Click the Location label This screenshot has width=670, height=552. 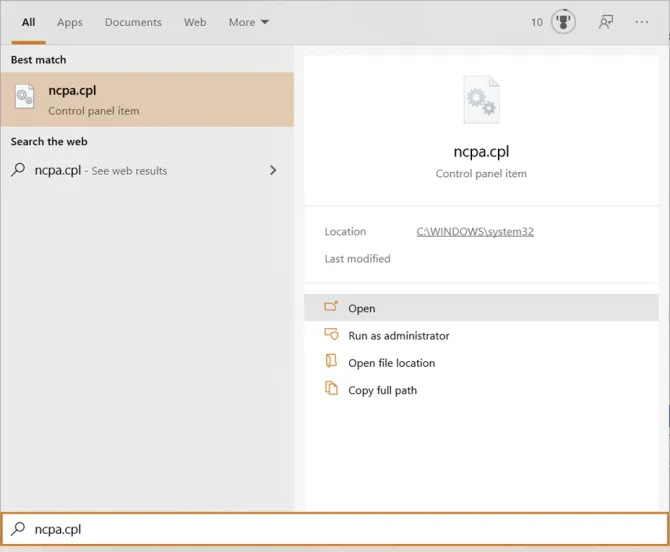coord(345,232)
